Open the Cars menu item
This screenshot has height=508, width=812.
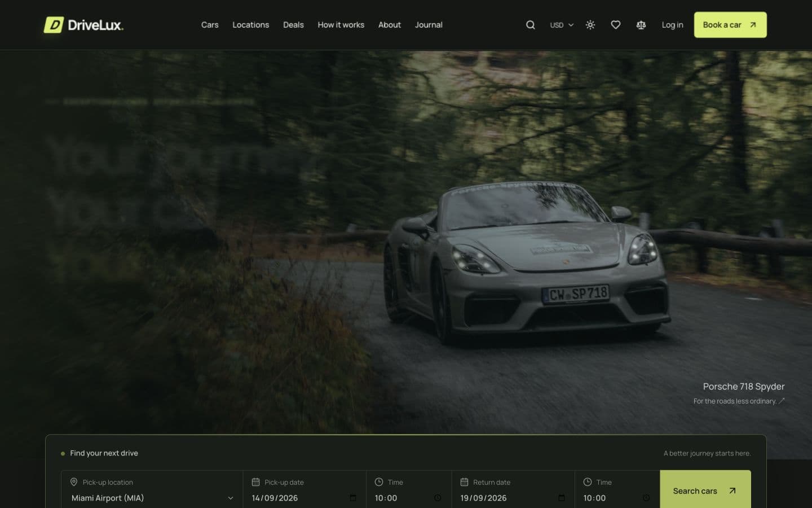click(x=210, y=25)
